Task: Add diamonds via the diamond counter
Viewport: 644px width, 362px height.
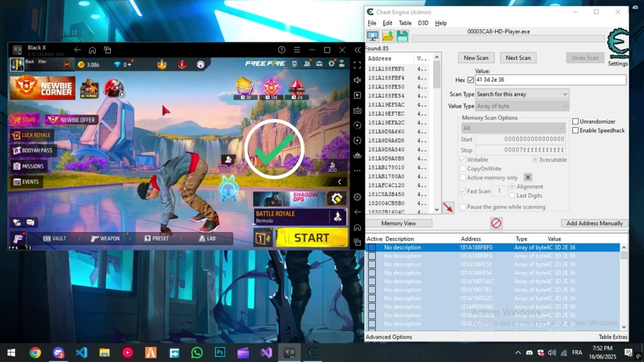Action: [x=123, y=64]
